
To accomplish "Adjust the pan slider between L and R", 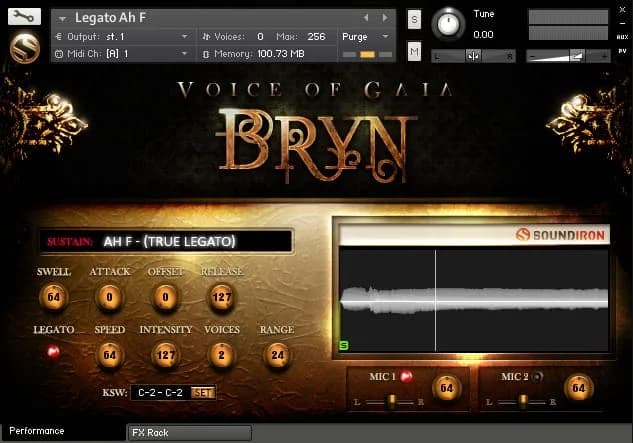I will click(x=474, y=56).
